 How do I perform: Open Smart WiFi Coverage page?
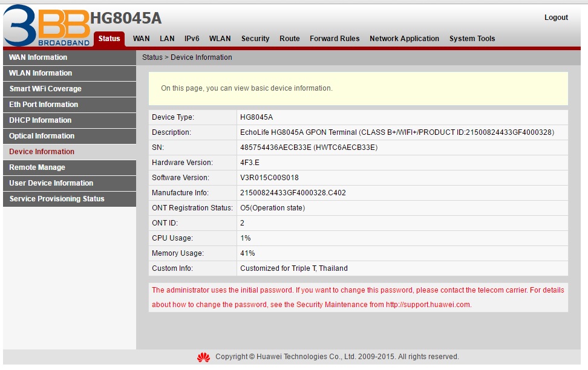pyautogui.click(x=70, y=89)
